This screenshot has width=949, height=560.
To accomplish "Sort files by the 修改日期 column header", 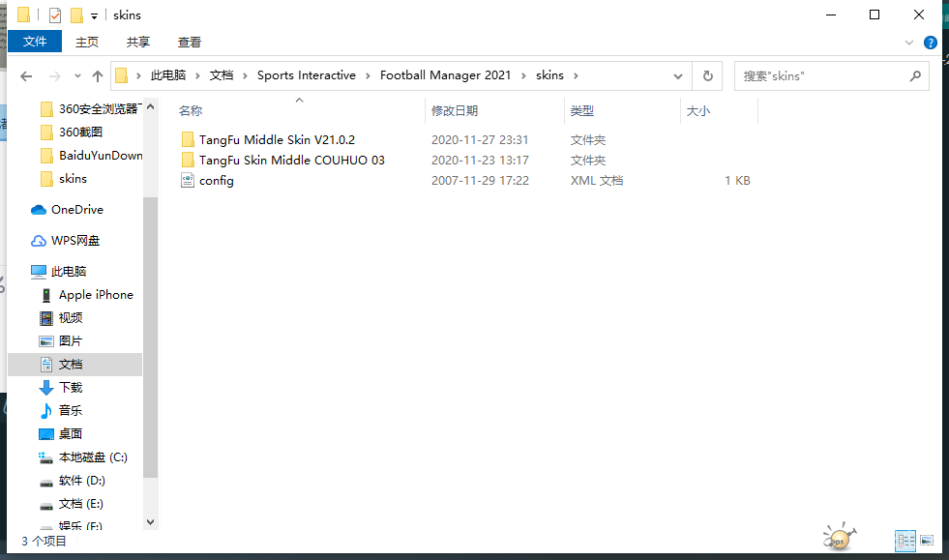I will (x=455, y=111).
